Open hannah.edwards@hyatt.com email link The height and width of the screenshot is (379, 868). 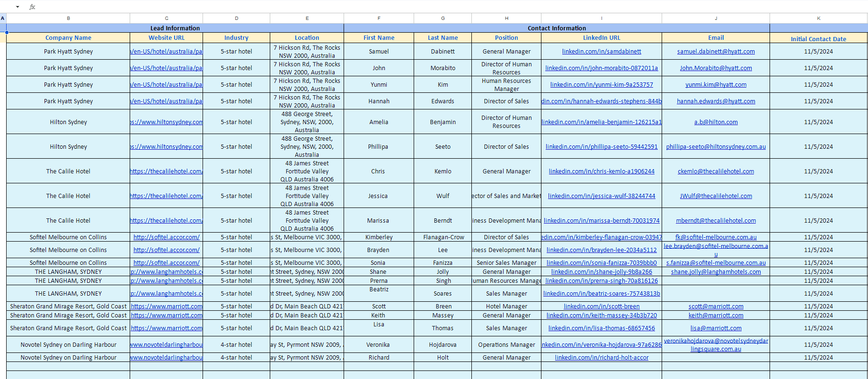point(716,101)
